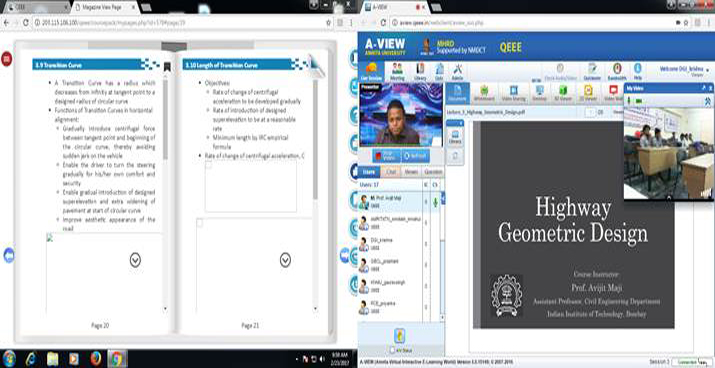
Task: Open Google Chrome from the Windows taskbar
Action: (117, 359)
